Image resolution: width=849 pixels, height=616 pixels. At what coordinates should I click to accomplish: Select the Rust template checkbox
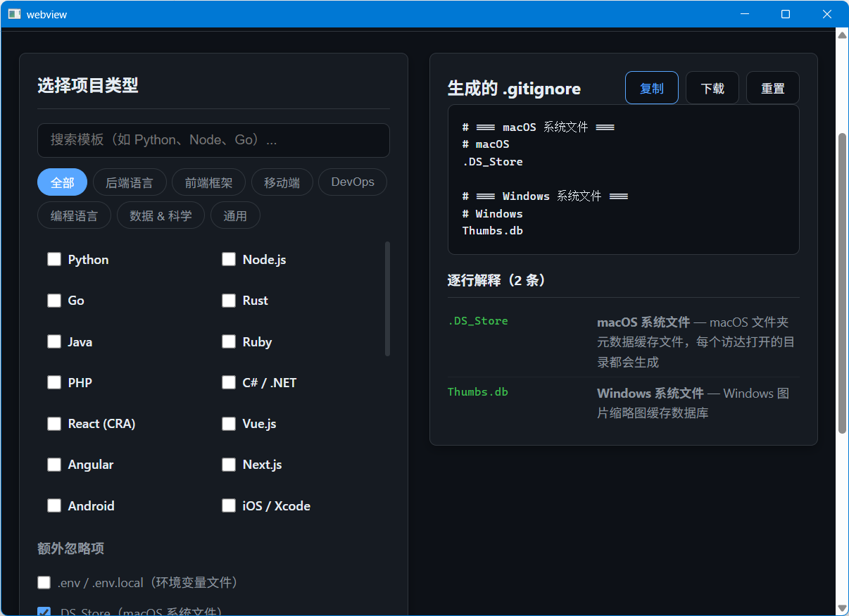[229, 301]
